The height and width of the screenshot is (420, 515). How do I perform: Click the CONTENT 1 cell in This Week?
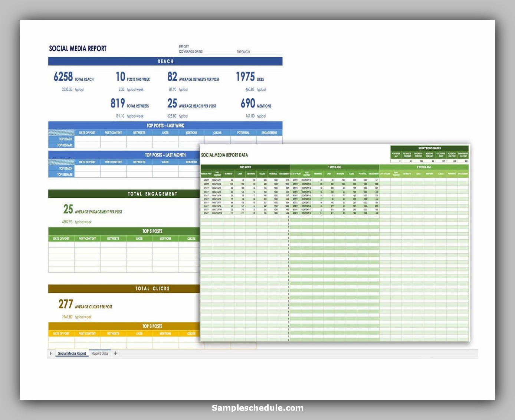tap(217, 180)
